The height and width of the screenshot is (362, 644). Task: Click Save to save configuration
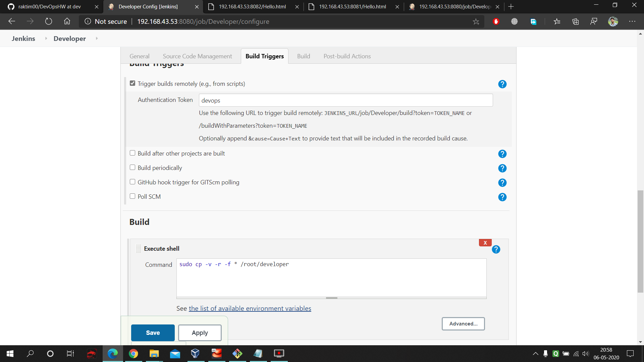(153, 333)
